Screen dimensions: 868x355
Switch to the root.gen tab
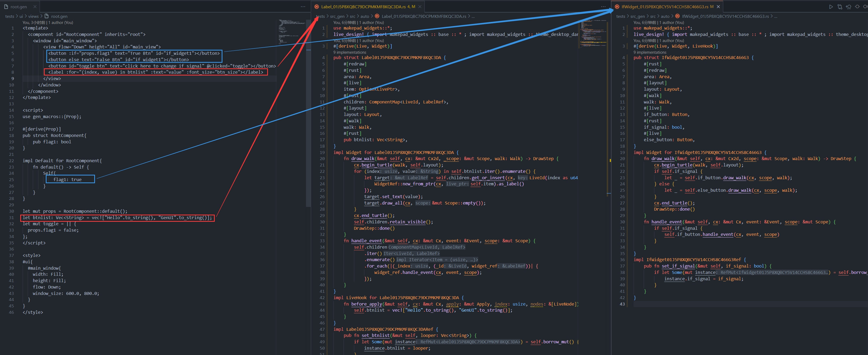[x=19, y=7]
